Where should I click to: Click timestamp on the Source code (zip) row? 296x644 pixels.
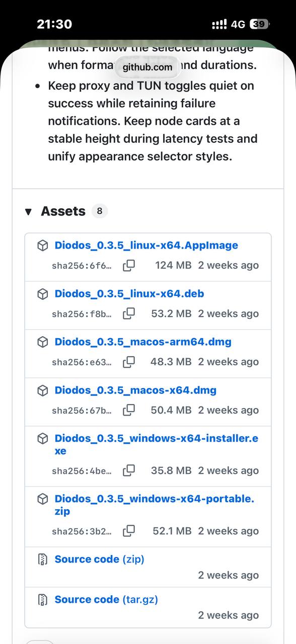coord(228,575)
